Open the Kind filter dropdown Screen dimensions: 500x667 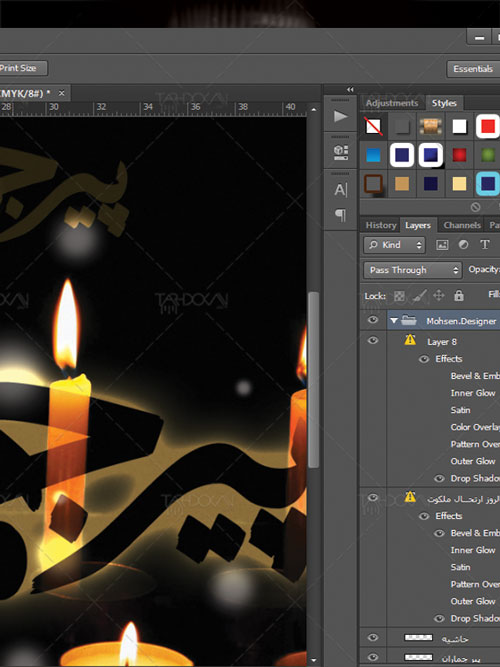point(394,245)
